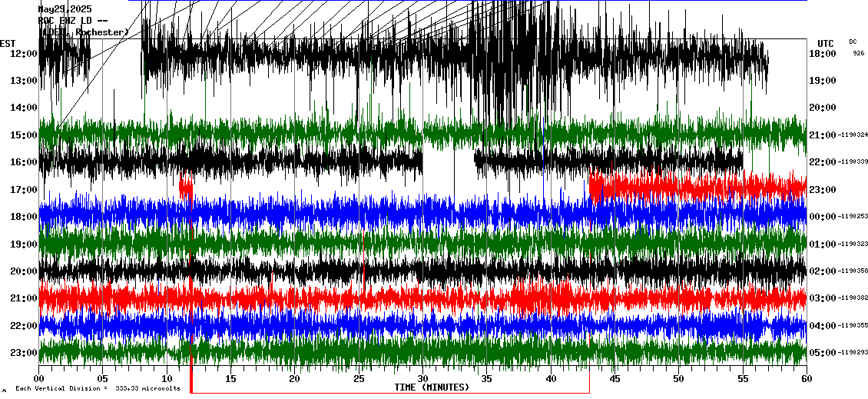Select the 30 minute tick on time axis
The image size is (868, 399).
click(x=422, y=379)
